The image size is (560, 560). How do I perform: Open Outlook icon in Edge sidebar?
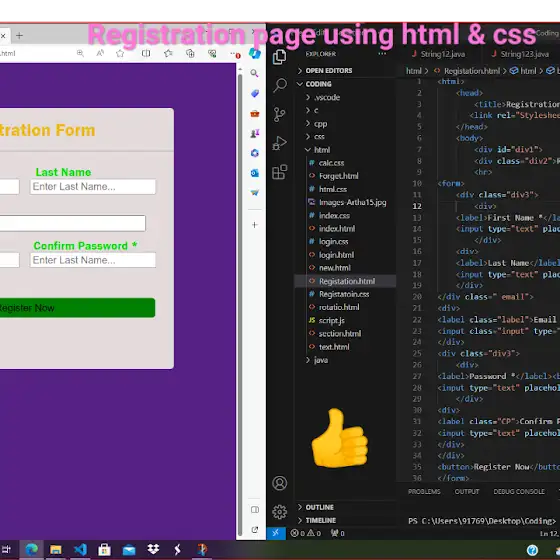point(255,173)
